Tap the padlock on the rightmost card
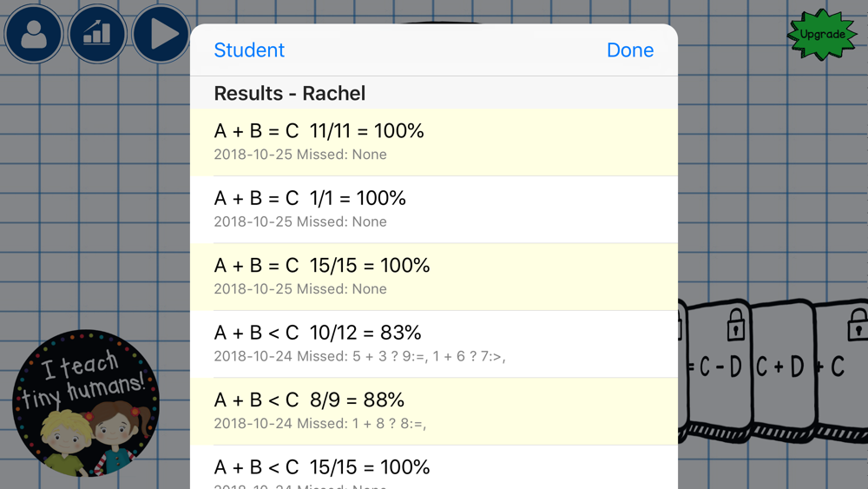The height and width of the screenshot is (489, 868). (x=858, y=324)
